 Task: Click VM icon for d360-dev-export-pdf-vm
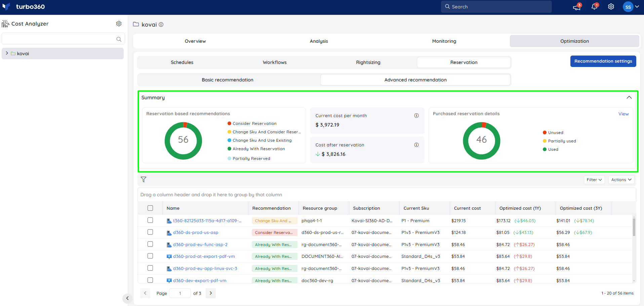(x=169, y=280)
